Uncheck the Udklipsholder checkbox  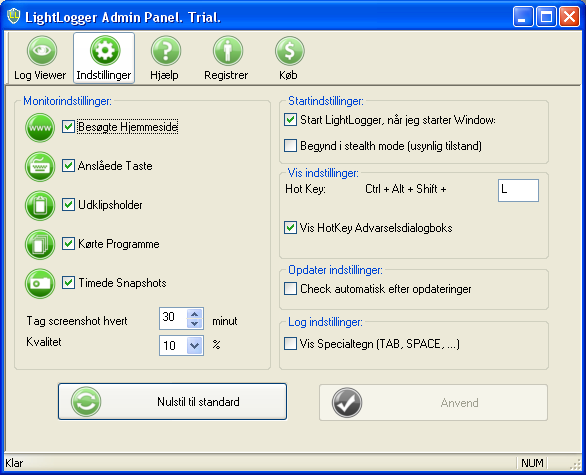tap(68, 205)
